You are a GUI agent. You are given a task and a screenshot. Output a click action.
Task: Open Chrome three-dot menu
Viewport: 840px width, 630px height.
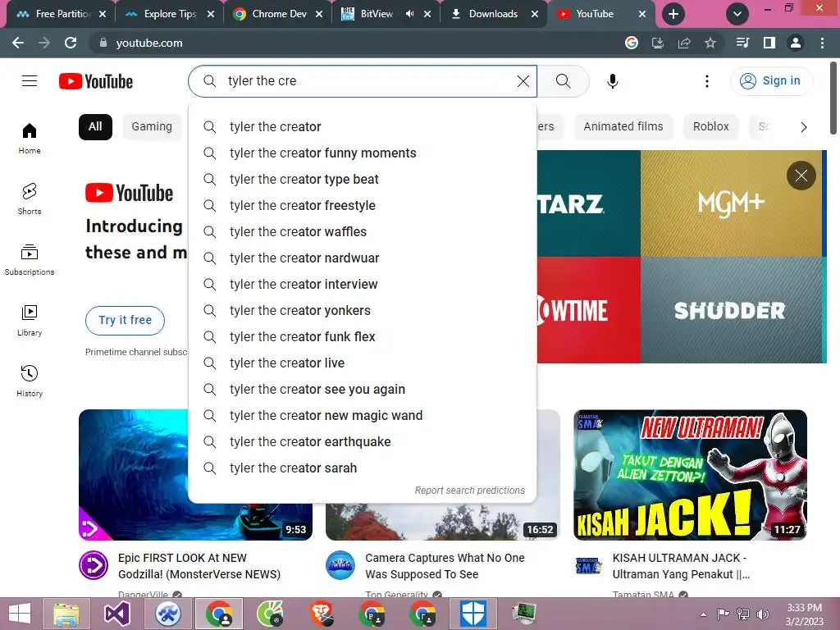coord(822,43)
